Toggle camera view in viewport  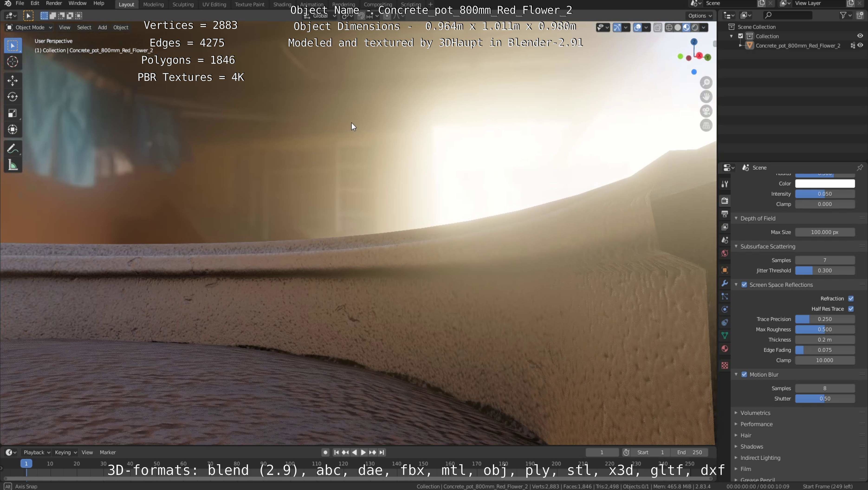click(x=706, y=111)
